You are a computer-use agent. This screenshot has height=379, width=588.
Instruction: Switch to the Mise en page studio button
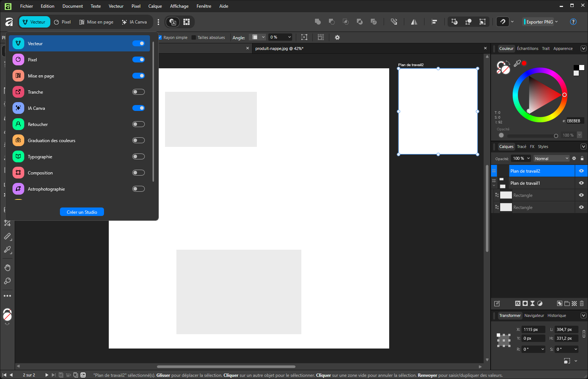(x=96, y=22)
